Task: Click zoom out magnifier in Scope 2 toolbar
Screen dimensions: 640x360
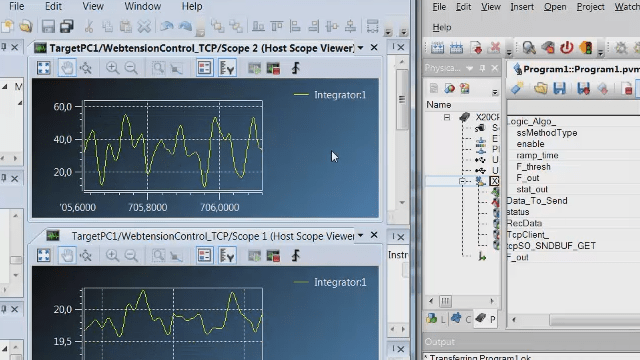Action: pos(131,68)
